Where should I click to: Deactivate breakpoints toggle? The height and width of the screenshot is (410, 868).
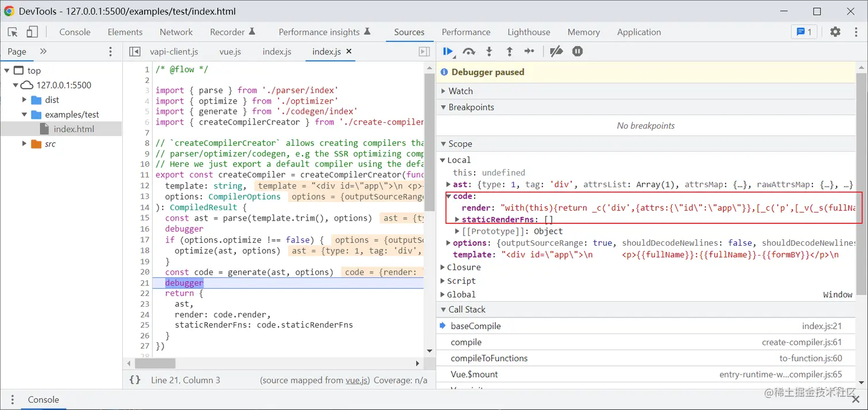(x=556, y=52)
